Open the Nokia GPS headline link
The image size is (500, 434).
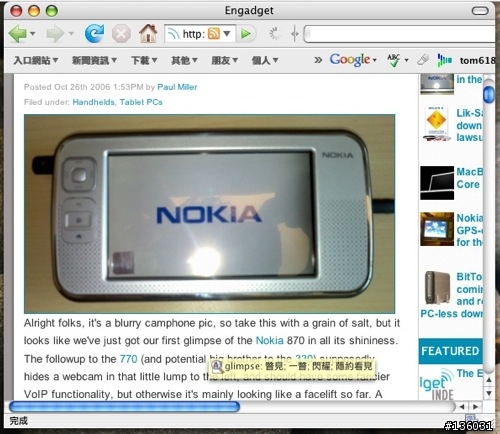[x=469, y=230]
